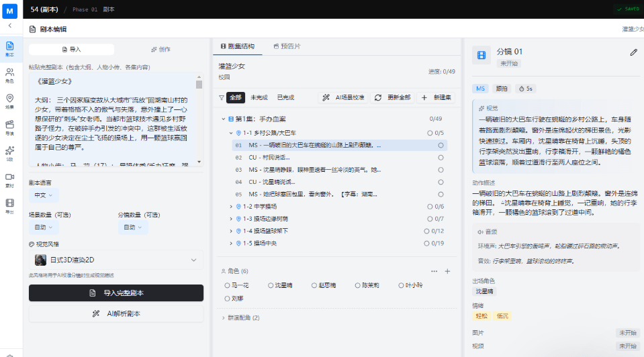Switch to the 预告片 tab
The height and width of the screenshot is (357, 644).
tap(287, 46)
